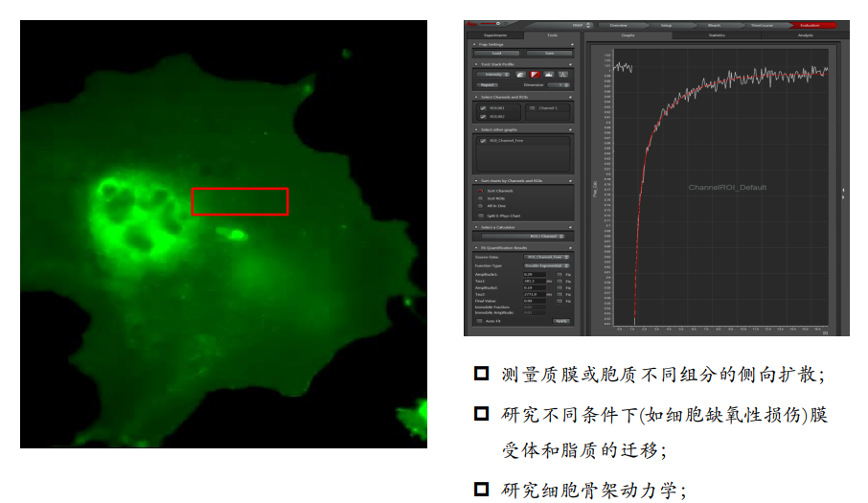Select the Sort Channels radio button

pyautogui.click(x=480, y=191)
